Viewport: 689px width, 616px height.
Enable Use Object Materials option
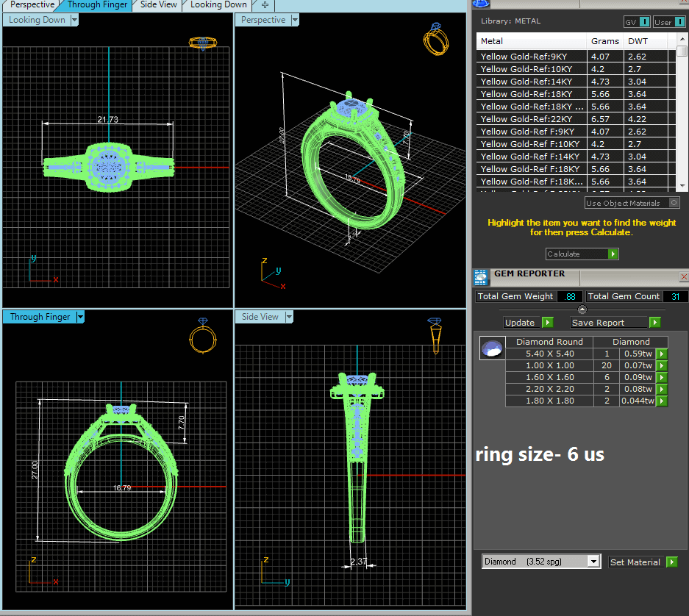pyautogui.click(x=674, y=203)
